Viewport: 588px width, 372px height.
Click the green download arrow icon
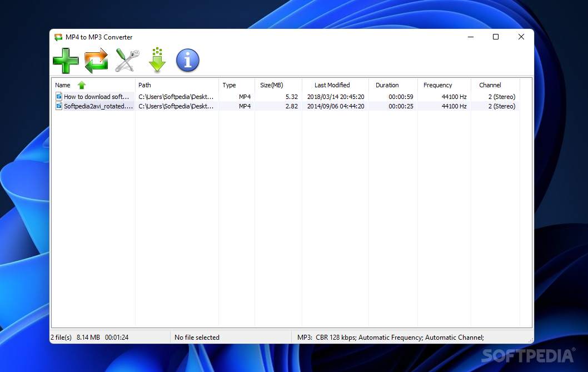(157, 60)
